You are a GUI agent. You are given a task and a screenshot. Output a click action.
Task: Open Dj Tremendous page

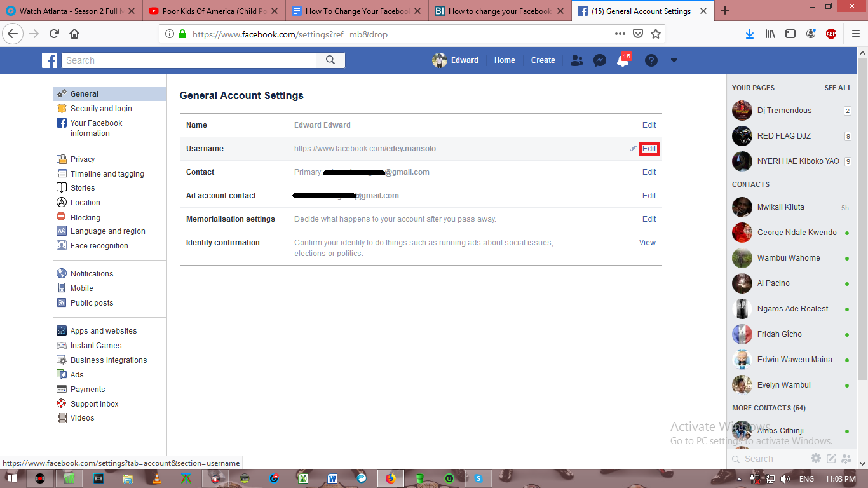click(792, 111)
